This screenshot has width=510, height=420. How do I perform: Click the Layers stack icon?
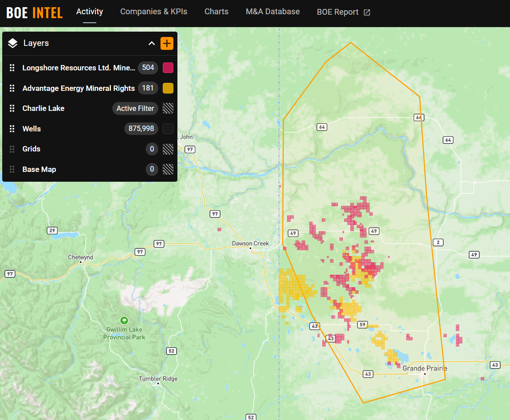(x=12, y=43)
